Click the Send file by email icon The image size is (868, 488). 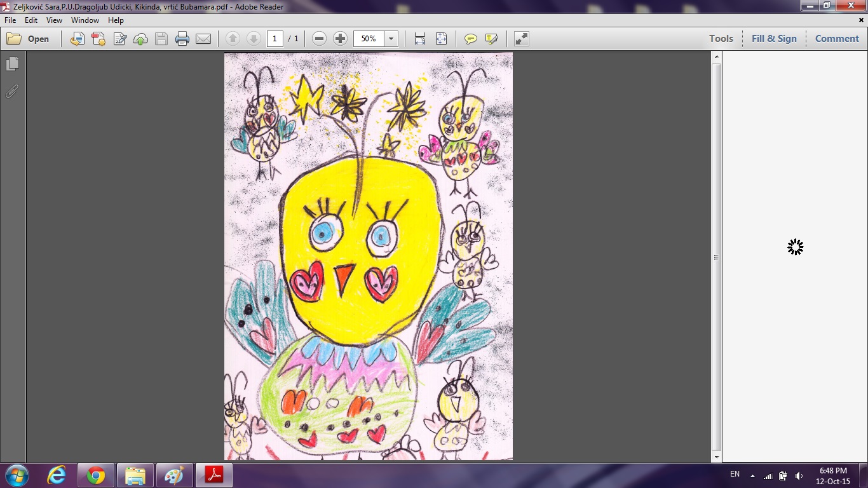(x=203, y=39)
